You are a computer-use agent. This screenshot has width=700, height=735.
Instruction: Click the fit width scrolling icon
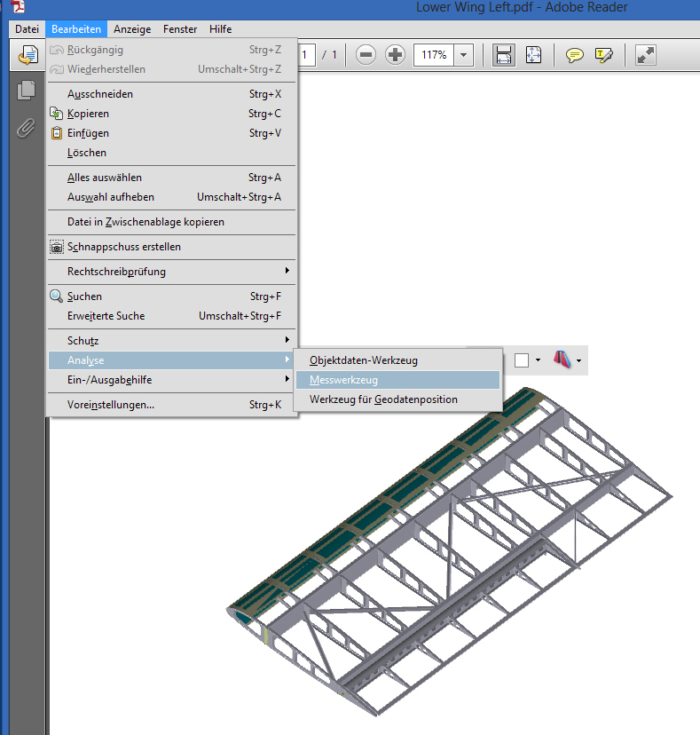(x=504, y=55)
